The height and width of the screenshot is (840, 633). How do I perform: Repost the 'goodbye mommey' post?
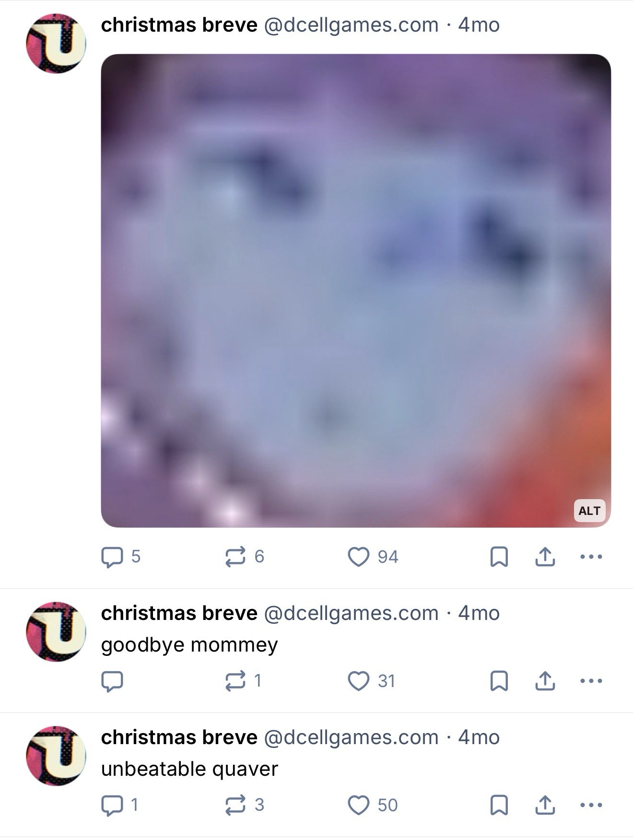click(244, 681)
